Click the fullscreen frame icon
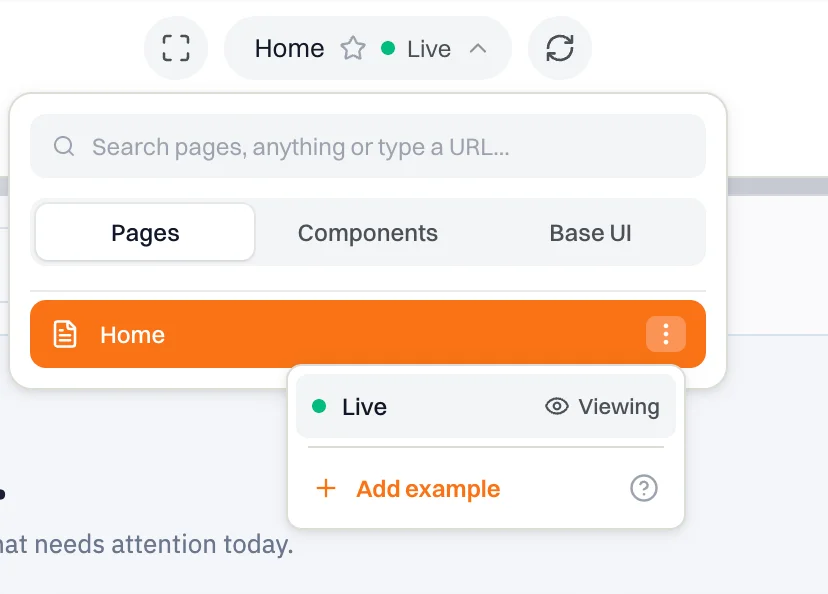This screenshot has height=594, width=828. click(176, 48)
